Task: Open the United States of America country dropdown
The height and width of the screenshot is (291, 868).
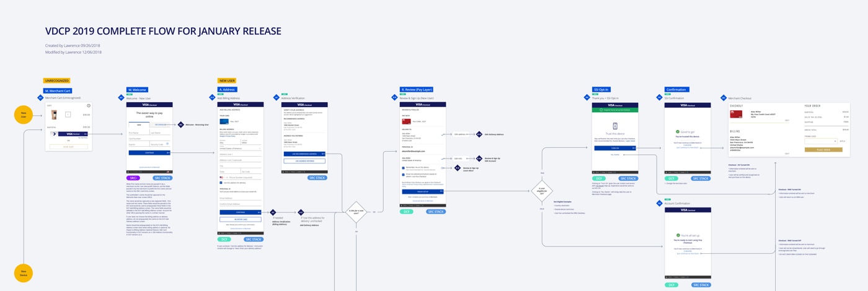Action: 240,149
